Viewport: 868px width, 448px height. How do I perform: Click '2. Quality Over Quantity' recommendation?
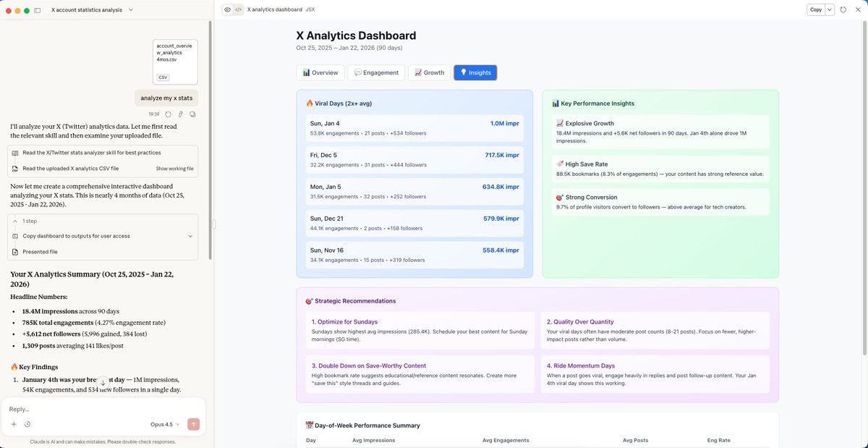pyautogui.click(x=655, y=331)
